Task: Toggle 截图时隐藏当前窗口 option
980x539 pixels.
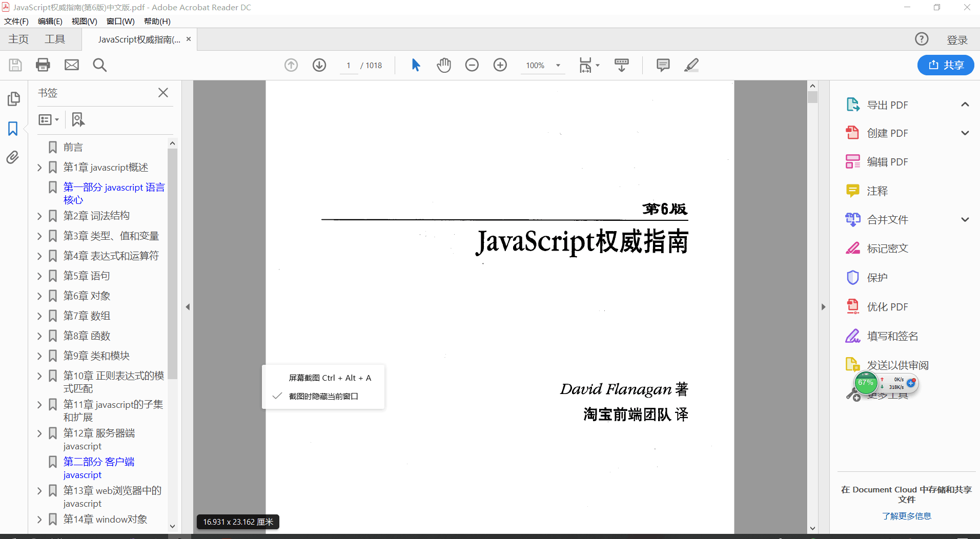Action: 323,396
